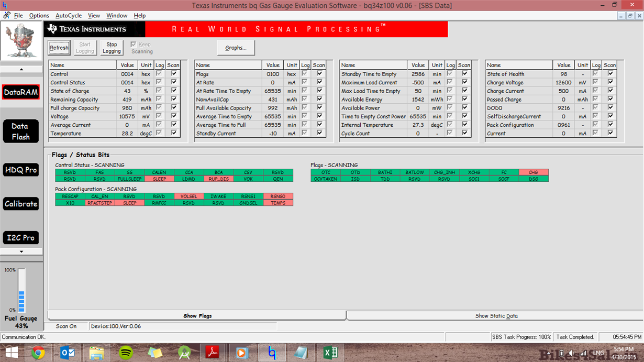Viewport: 644px width, 362px height.
Task: Click the robot mascot image
Action: tap(21, 41)
